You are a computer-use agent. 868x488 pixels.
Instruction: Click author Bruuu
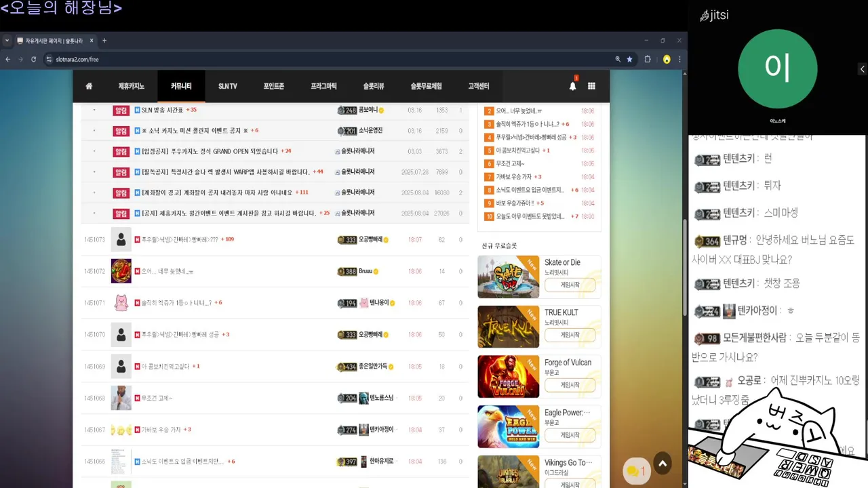[x=366, y=271]
